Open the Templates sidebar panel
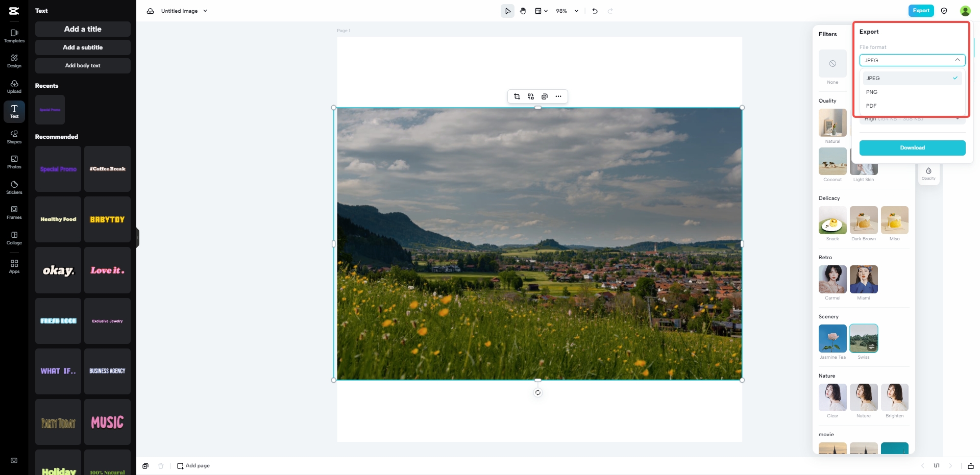980x475 pixels. pos(14,36)
